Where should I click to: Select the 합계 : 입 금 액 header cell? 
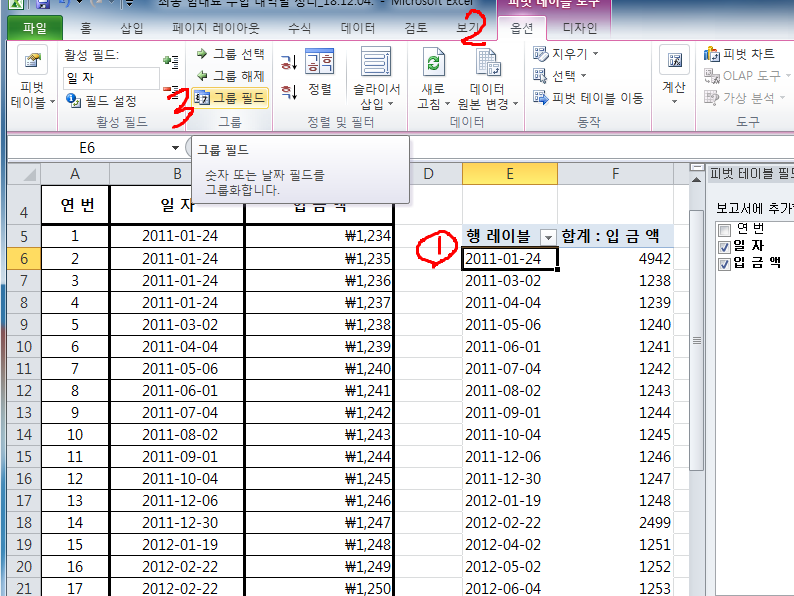click(615, 235)
